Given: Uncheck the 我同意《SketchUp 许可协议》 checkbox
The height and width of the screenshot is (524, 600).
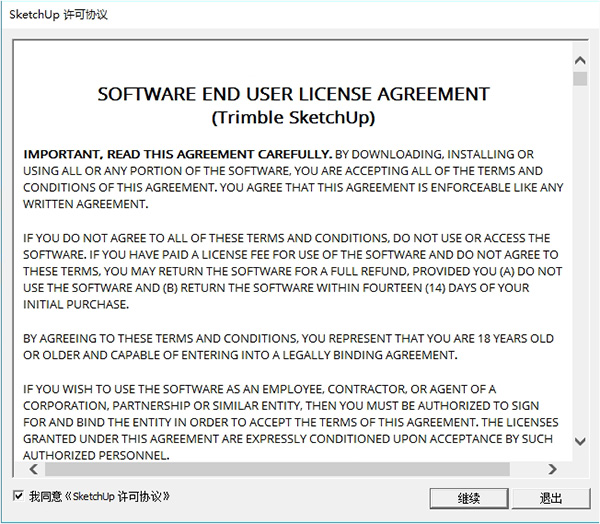Looking at the screenshot, I should (18, 496).
